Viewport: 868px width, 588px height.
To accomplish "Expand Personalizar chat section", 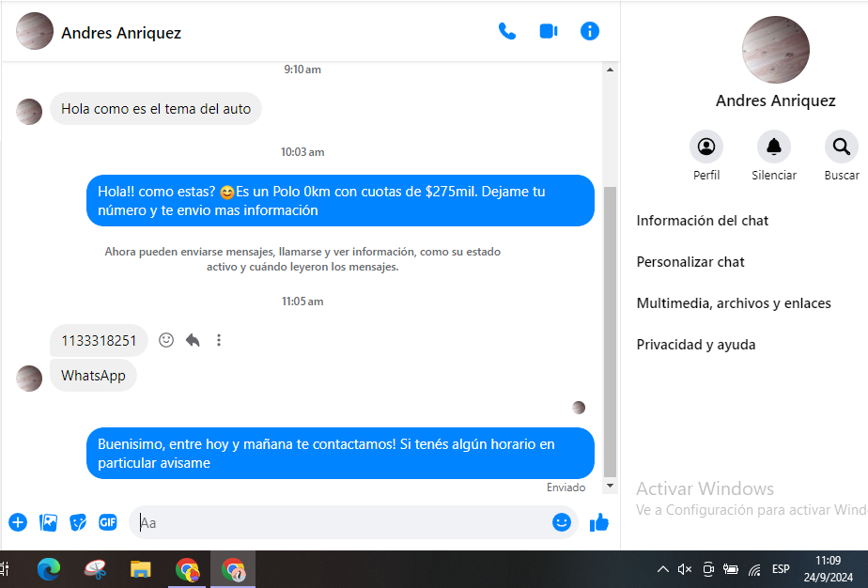I will (x=690, y=262).
